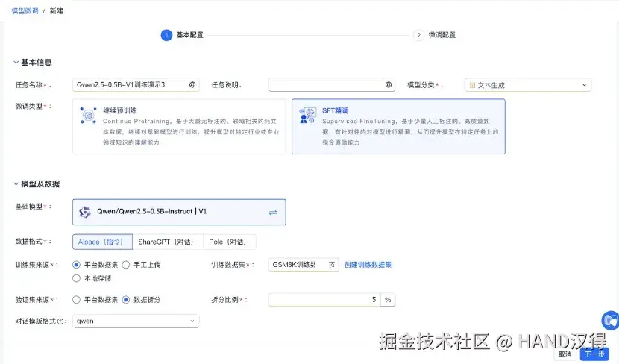Select the SFT精调 fine-tuning type card
619x364 pixels.
click(x=398, y=126)
